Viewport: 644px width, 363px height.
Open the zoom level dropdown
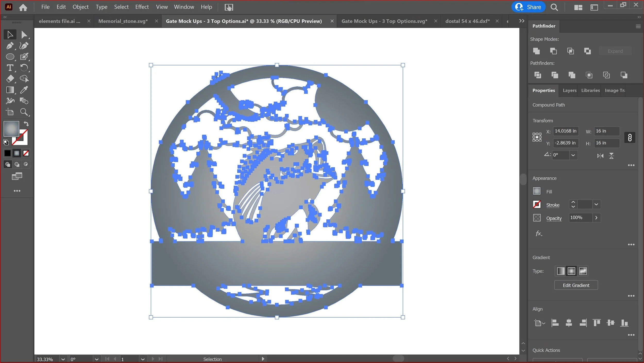coord(63,359)
